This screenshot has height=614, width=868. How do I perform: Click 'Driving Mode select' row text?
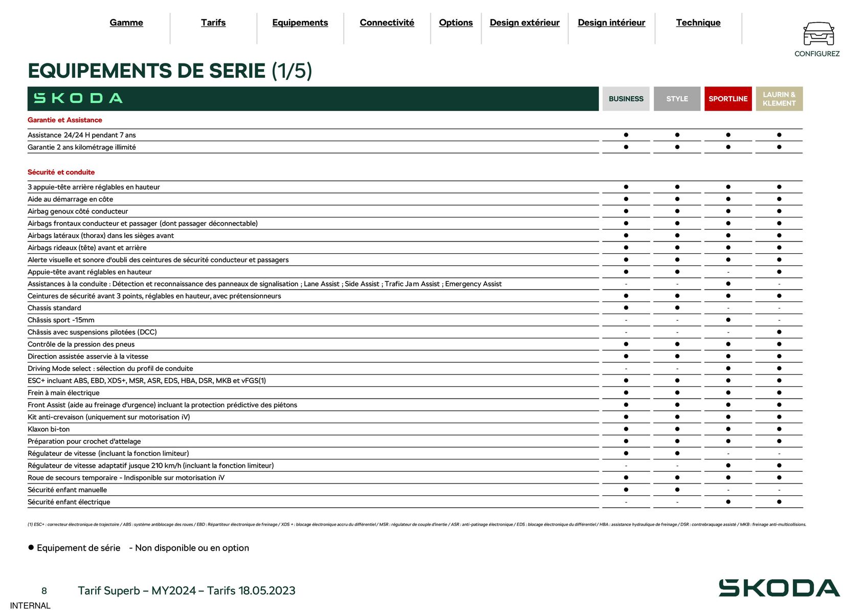tap(110, 368)
